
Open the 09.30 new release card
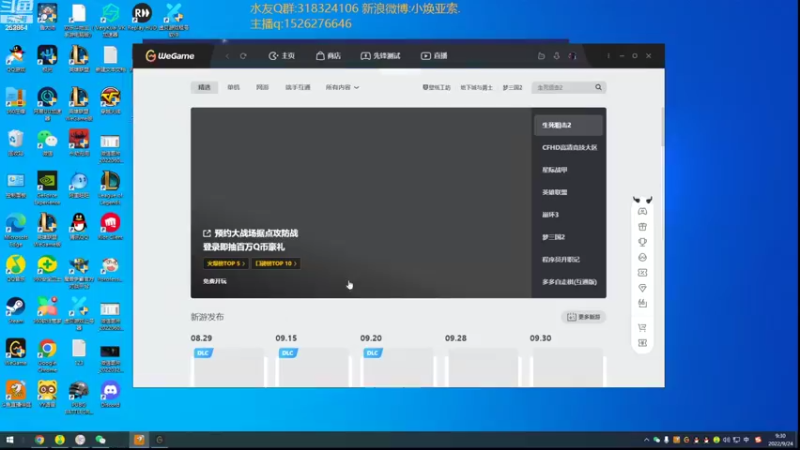coord(568,366)
